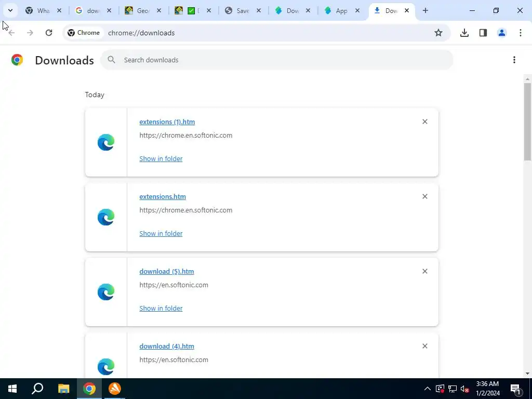Image resolution: width=532 pixels, height=399 pixels.
Task: Close the 'Wha' tab
Action: 59,10
